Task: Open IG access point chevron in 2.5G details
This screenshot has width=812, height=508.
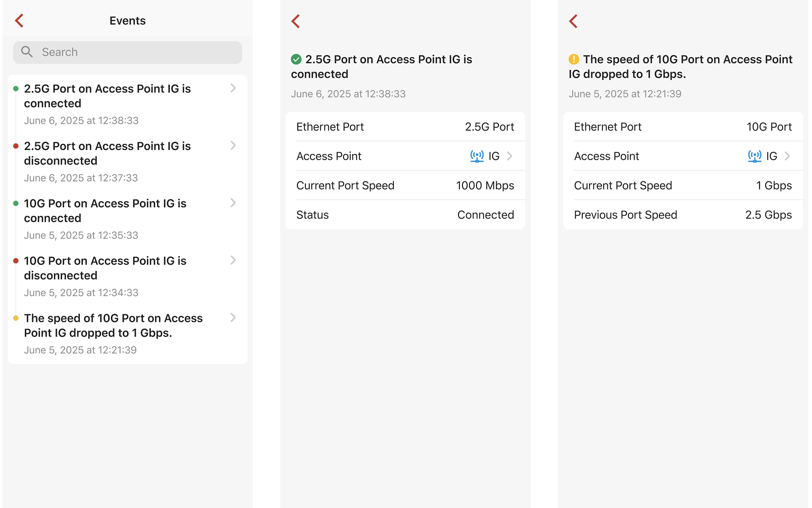Action: 510,156
